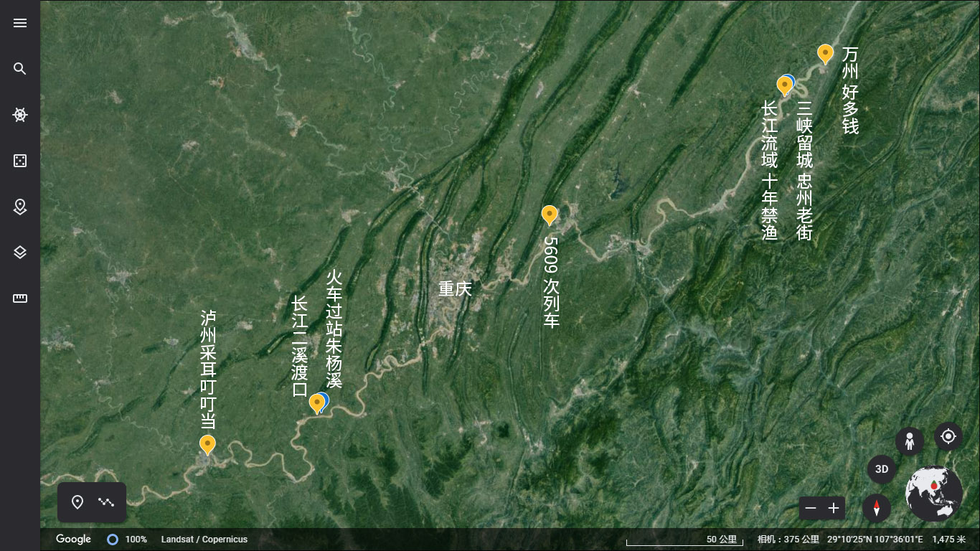The width and height of the screenshot is (980, 551).
Task: Select the measure ruler tool
Action: point(20,298)
